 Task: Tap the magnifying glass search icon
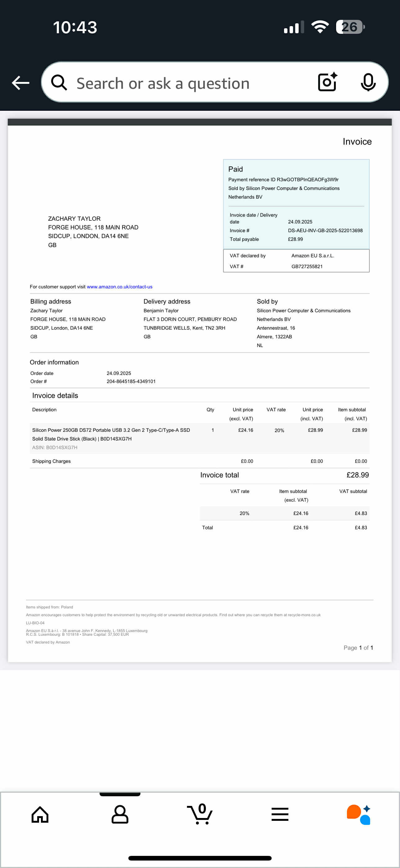59,83
